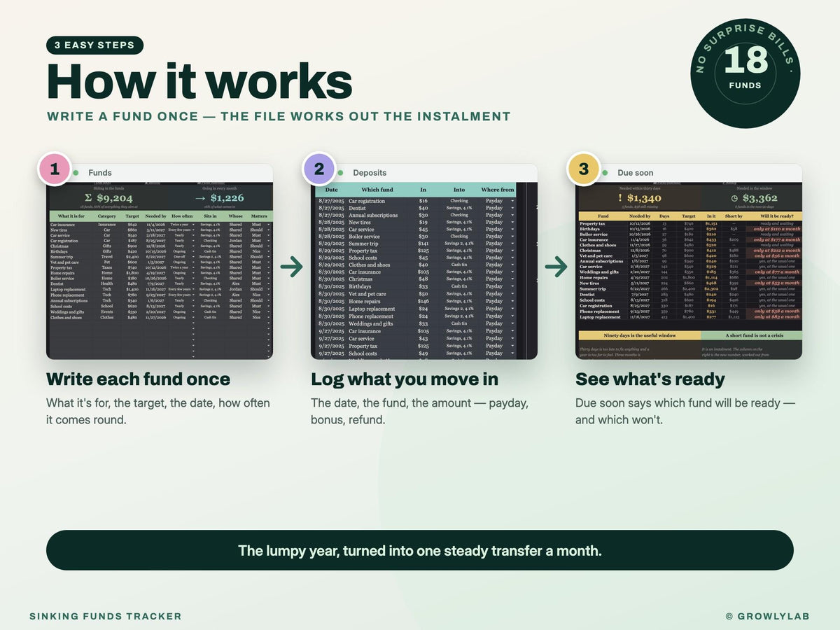The image size is (840, 630).
Task: Click the exclamation icon beside $1,340
Action: tap(620, 197)
